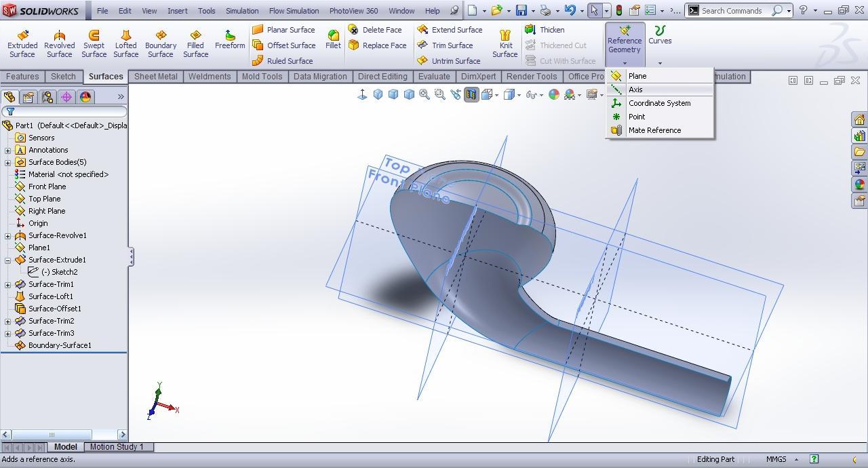Screen dimensions: 868x468
Task: Choose Axis from Reference Geometry menu
Action: click(660, 90)
